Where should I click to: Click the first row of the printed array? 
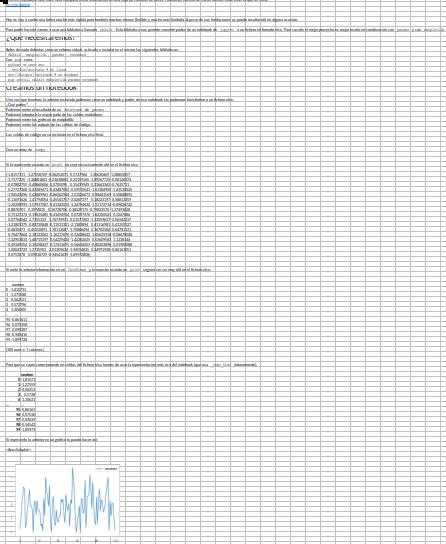68,175
